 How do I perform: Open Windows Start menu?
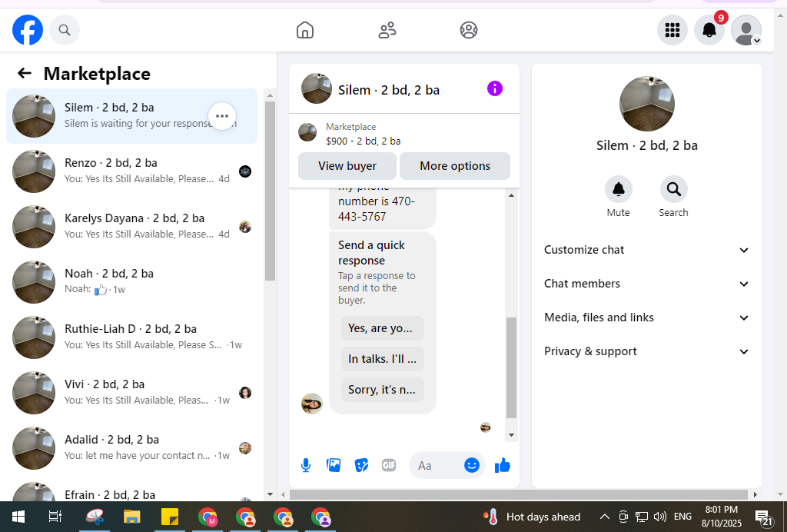tap(18, 517)
